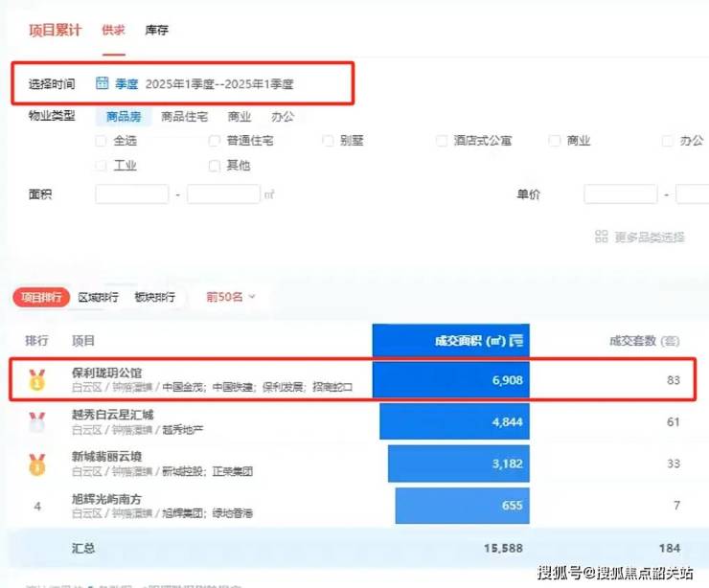Viewport: 709px width, 588px height.
Task: Toggle the 酒店式公寓 checkbox
Action: 442,141
